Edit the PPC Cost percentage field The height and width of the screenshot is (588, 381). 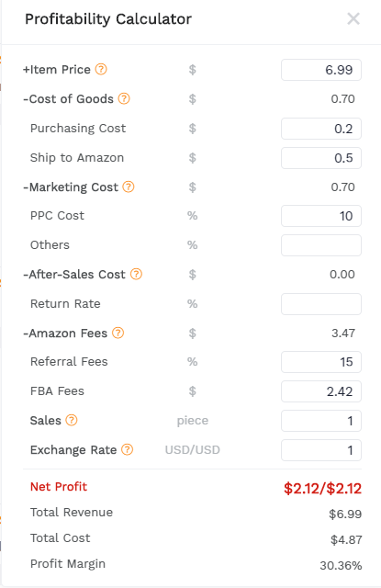coord(321,216)
